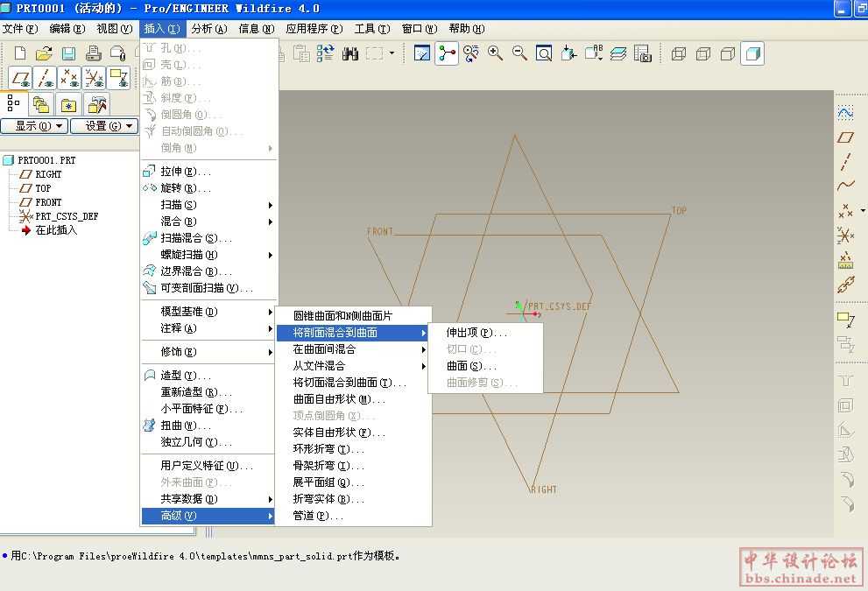Open the View Manager icon

[642, 53]
